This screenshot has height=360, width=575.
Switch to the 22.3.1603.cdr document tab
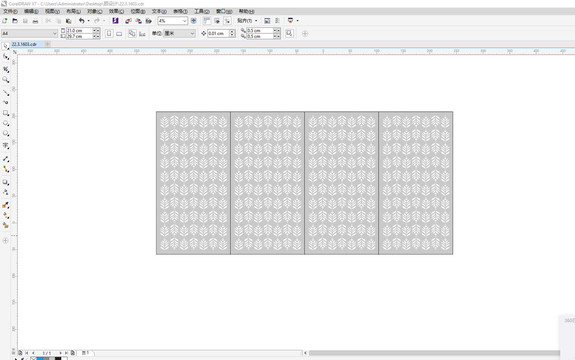24,44
